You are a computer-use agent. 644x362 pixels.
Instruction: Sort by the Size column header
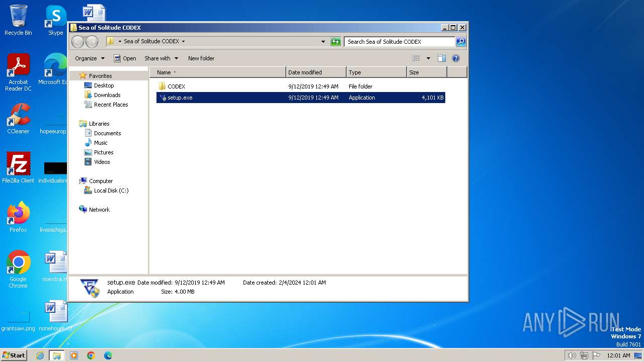427,72
